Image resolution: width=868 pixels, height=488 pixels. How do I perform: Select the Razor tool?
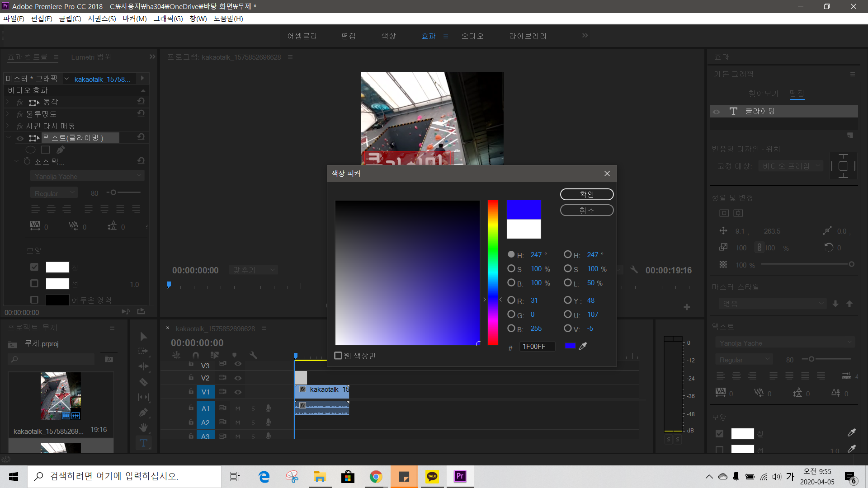coord(143,382)
